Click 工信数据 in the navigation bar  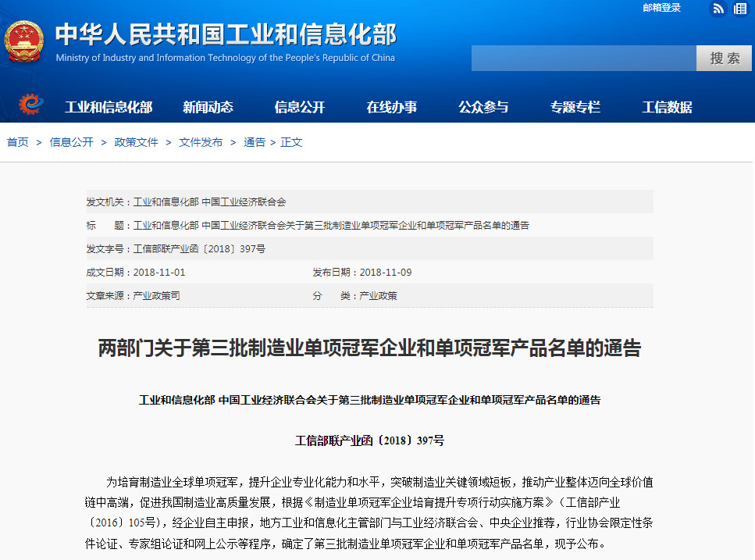click(x=667, y=107)
